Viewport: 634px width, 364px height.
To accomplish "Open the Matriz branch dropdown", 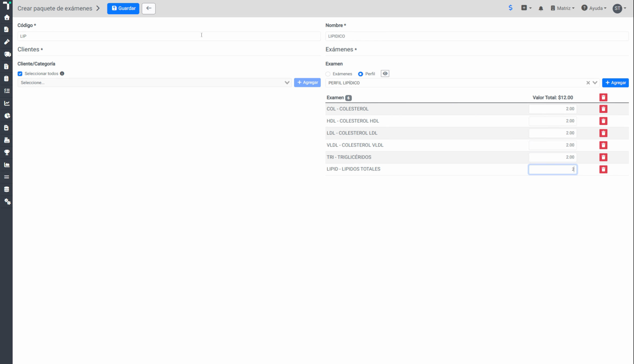I will 562,8.
